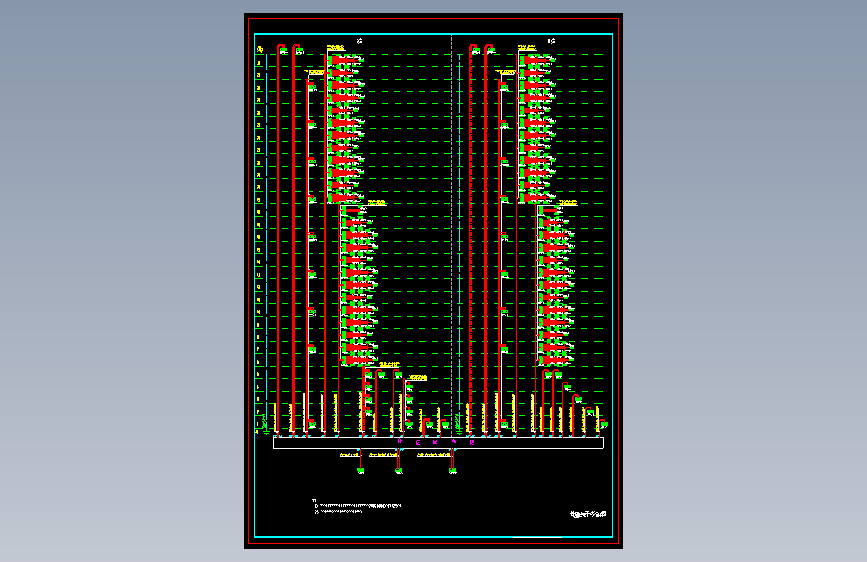Click the drawing title text at bottom-right of sheet
Screen dimensions: 867x562
(x=588, y=514)
